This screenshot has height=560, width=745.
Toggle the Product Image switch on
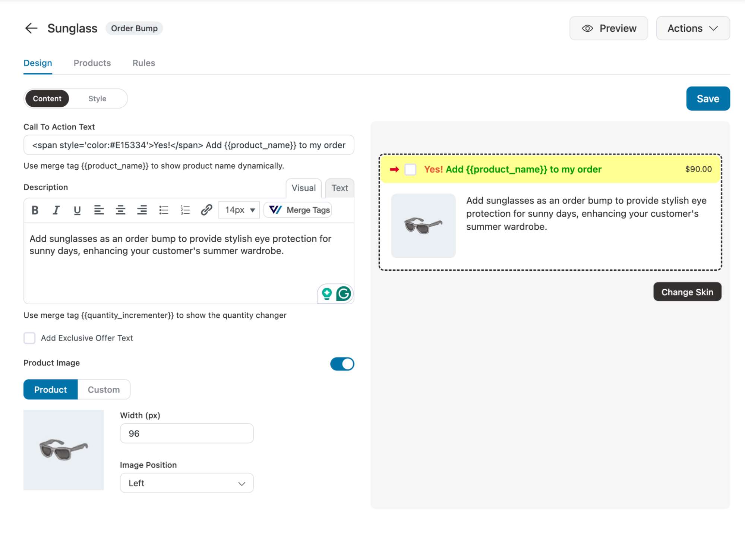(x=342, y=363)
